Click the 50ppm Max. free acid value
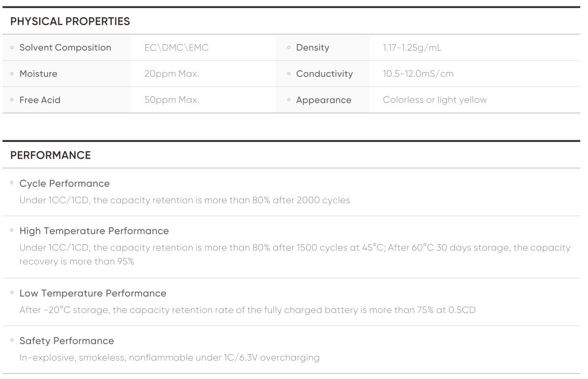Screen dimensions: 588x379 click(171, 100)
